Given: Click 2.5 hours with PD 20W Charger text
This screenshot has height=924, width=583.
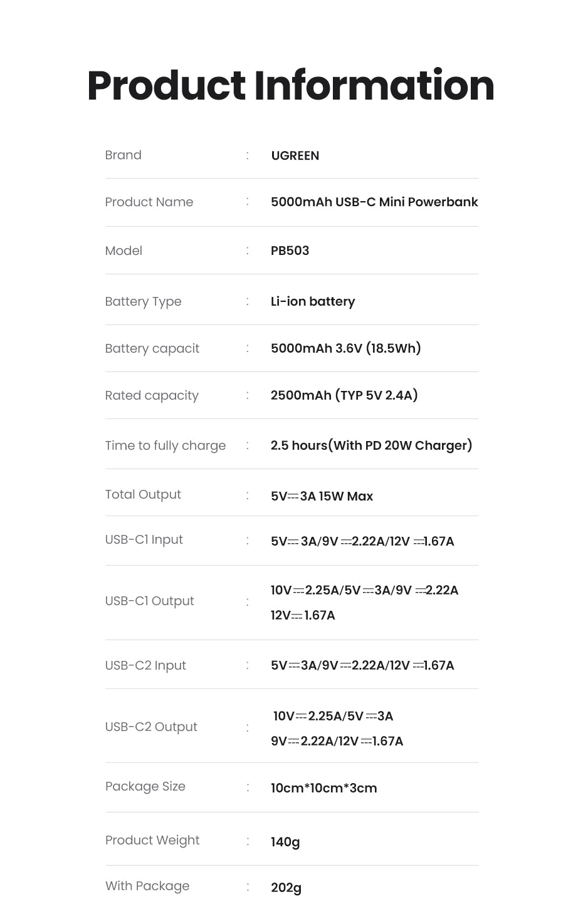Looking at the screenshot, I should coord(371,445).
